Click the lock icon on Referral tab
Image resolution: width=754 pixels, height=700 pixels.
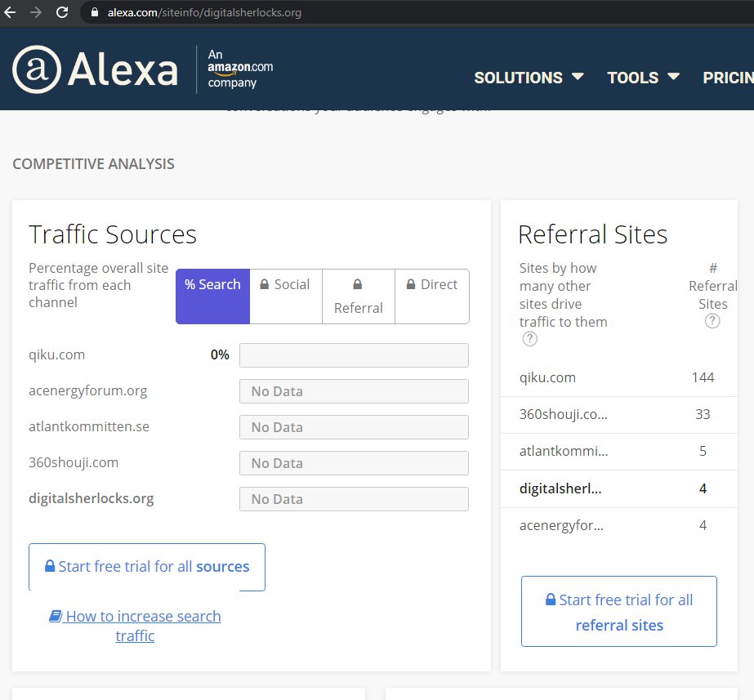(x=357, y=284)
